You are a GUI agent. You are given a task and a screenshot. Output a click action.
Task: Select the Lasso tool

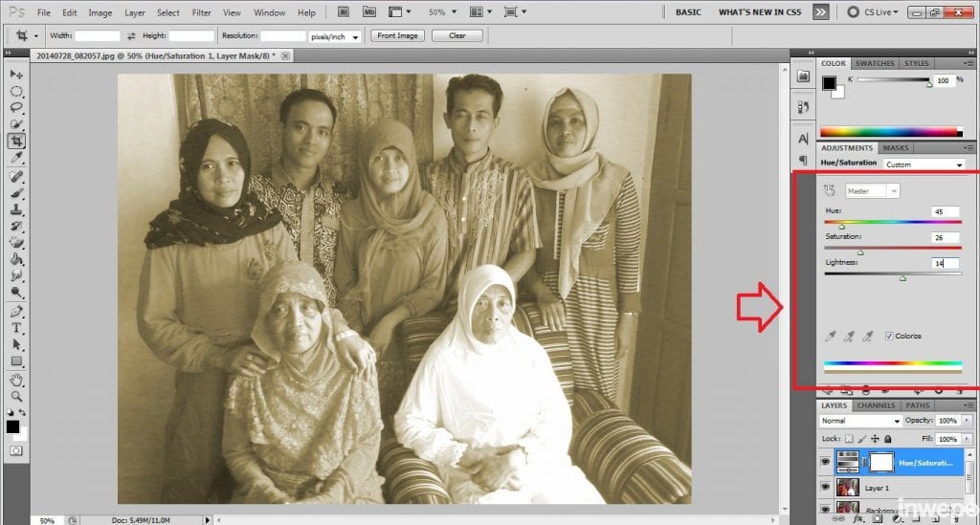point(16,107)
